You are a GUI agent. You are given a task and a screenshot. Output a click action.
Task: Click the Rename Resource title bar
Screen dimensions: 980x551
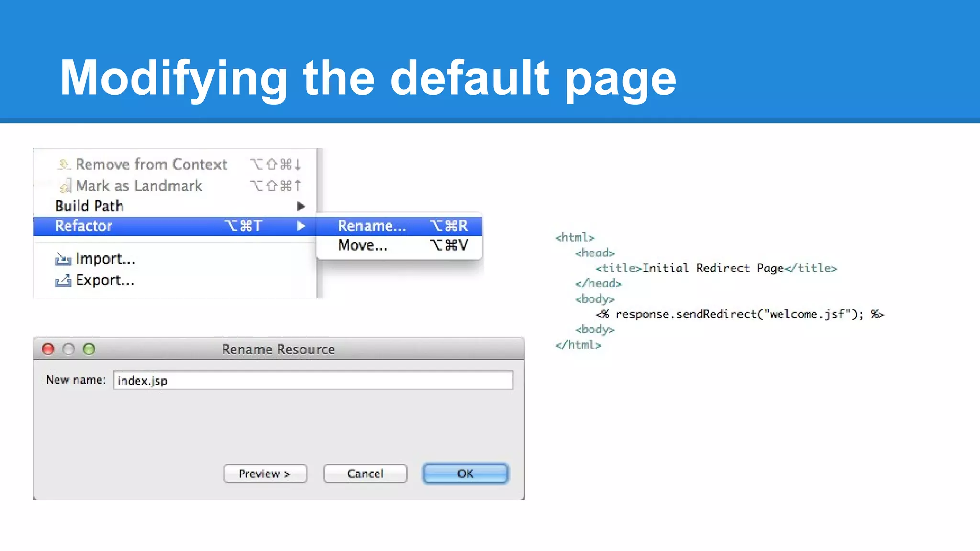coord(278,349)
